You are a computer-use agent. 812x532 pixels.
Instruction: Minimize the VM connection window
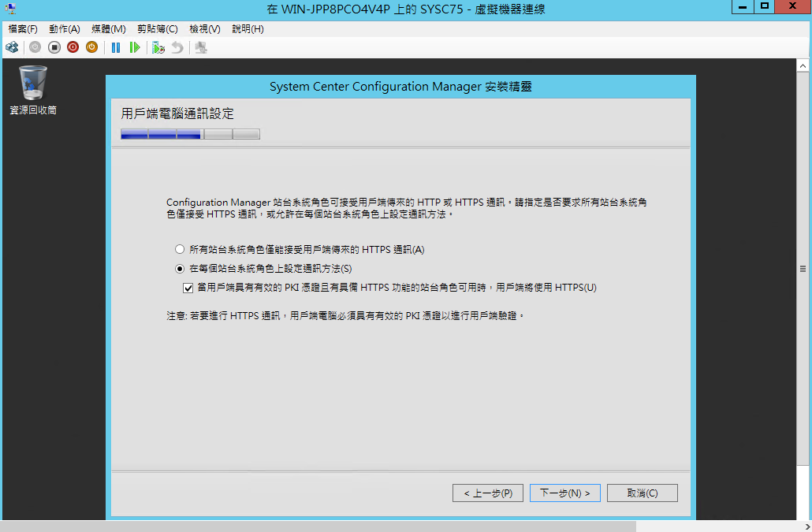click(x=743, y=7)
